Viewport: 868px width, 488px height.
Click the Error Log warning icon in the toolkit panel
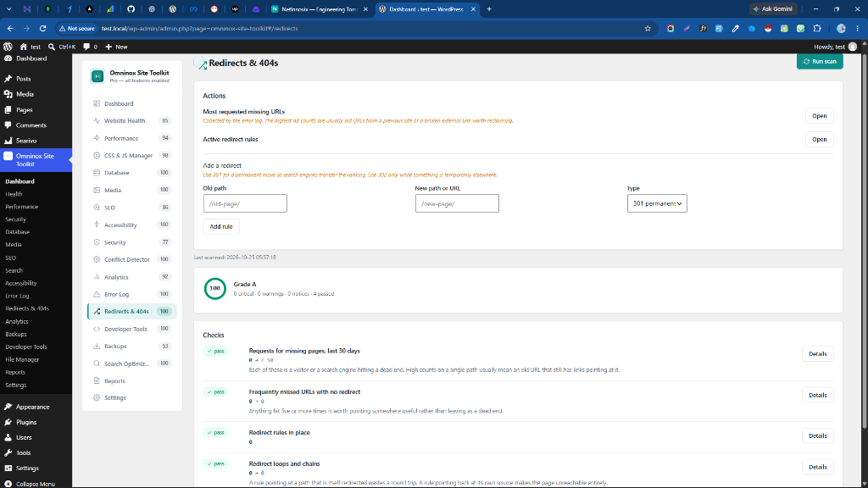pos(97,294)
